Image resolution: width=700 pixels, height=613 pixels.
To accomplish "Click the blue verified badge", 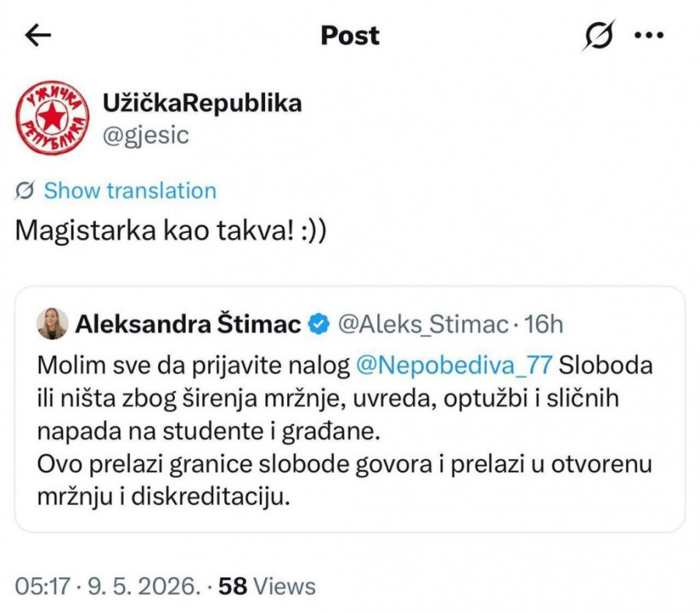I will tap(319, 324).
